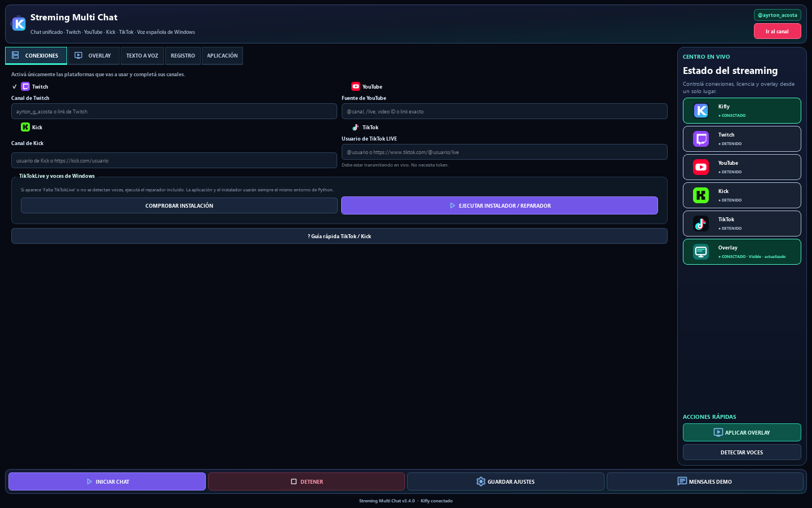
Task: Go to the Aplicación tab
Action: click(222, 56)
